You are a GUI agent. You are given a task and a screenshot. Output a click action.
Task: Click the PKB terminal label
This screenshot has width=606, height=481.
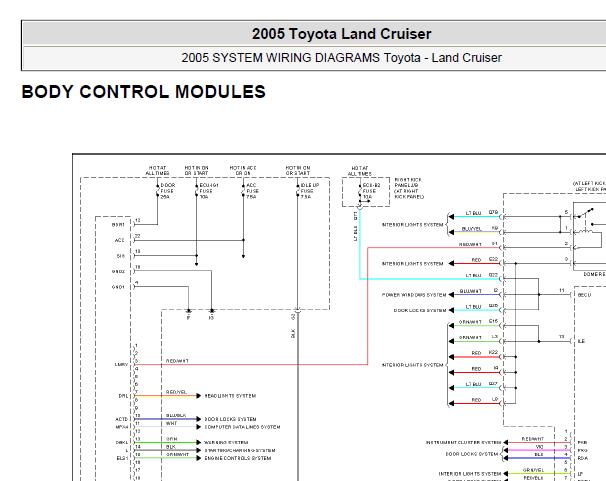point(582,442)
